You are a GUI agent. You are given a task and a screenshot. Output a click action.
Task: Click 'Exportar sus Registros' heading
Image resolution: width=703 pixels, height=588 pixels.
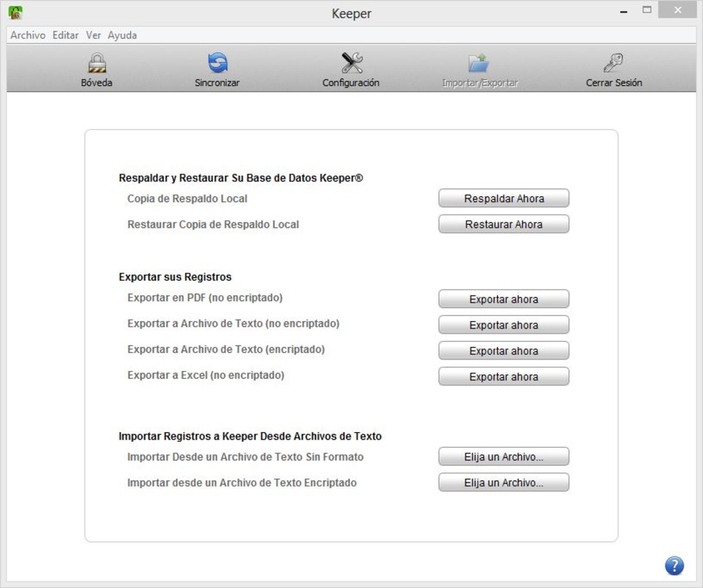tap(175, 277)
